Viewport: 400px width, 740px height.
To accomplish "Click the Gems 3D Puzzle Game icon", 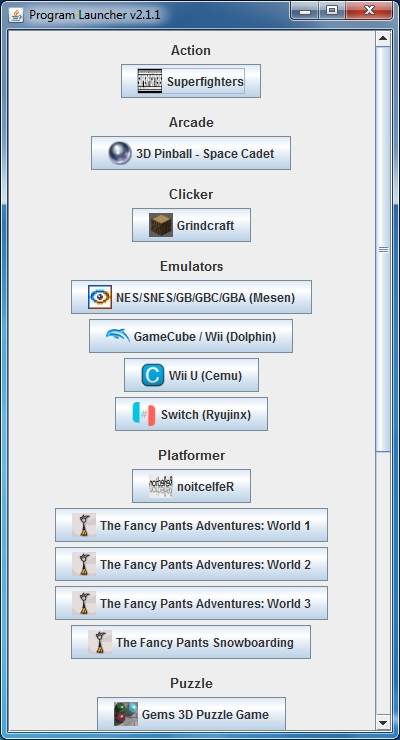I will [126, 714].
